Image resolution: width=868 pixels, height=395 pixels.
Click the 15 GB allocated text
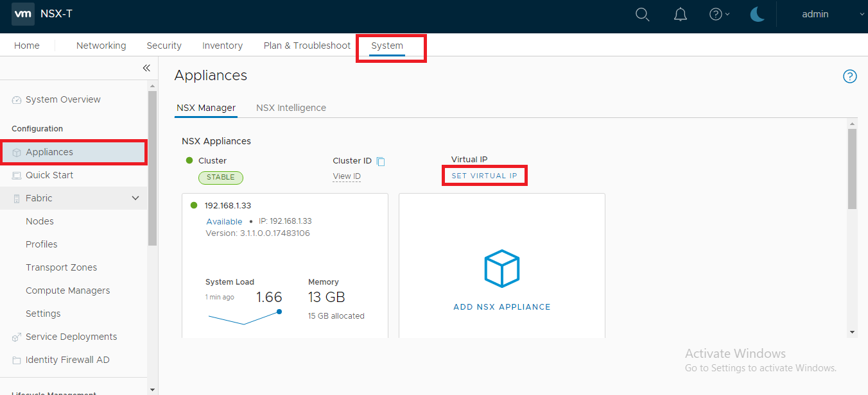pos(336,315)
